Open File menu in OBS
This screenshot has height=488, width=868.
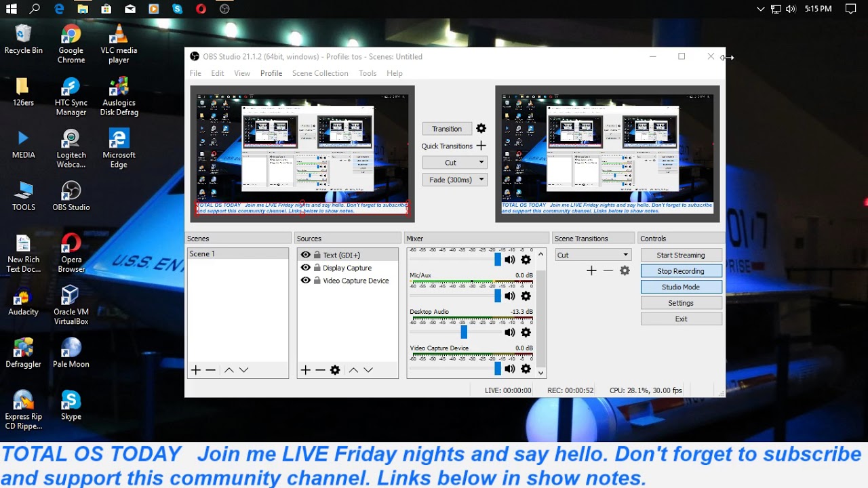coord(195,73)
